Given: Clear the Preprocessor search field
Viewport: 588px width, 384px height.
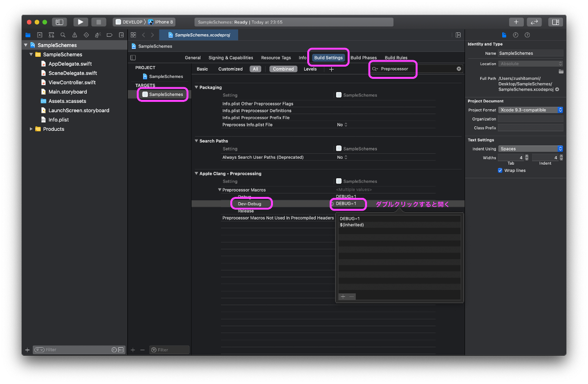Looking at the screenshot, I should tap(459, 69).
